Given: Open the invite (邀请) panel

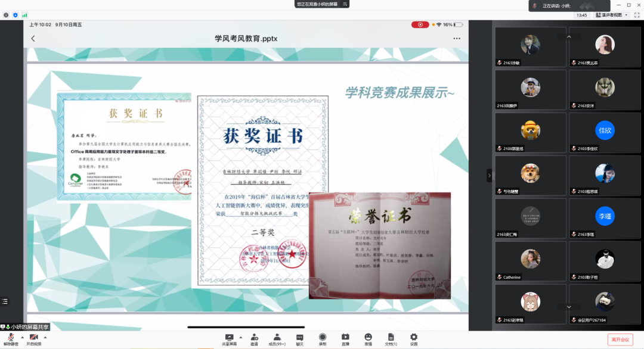Looking at the screenshot, I should pyautogui.click(x=254, y=338).
